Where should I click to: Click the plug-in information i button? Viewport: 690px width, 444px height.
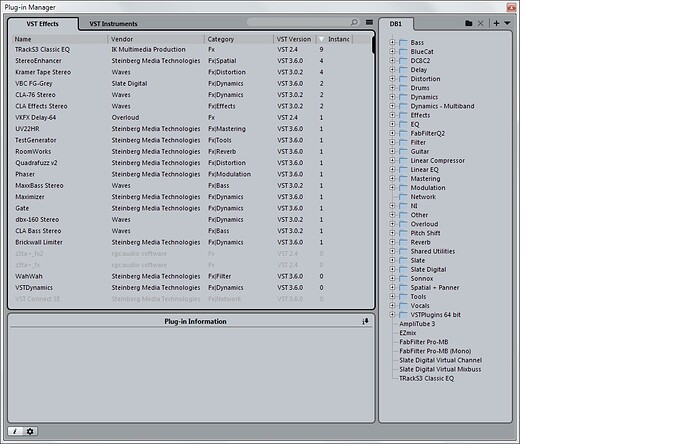coord(15,431)
